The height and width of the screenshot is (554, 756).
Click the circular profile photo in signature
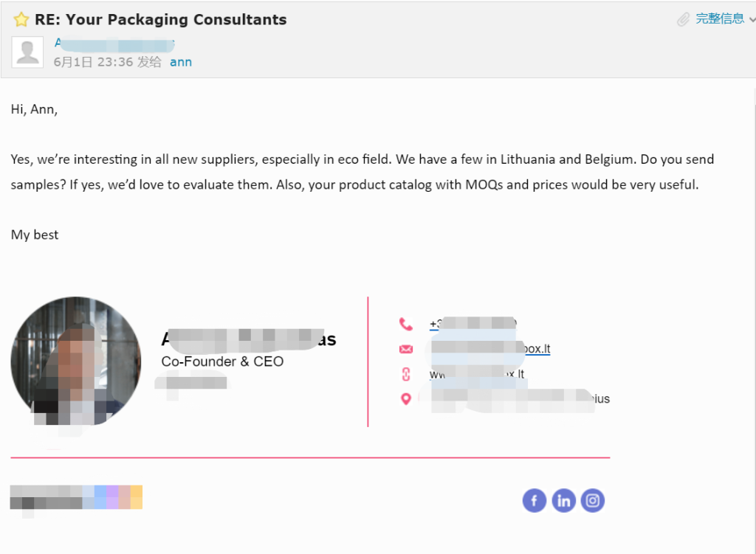click(x=76, y=361)
